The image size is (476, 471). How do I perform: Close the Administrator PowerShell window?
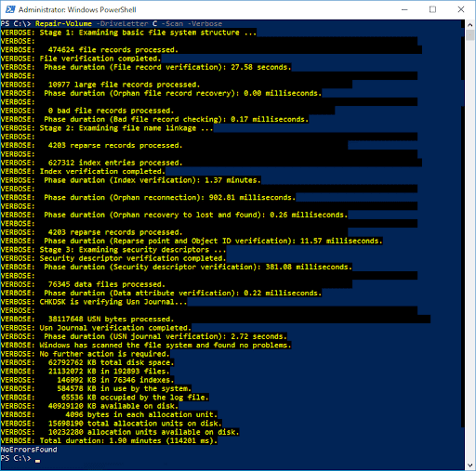coord(461,9)
